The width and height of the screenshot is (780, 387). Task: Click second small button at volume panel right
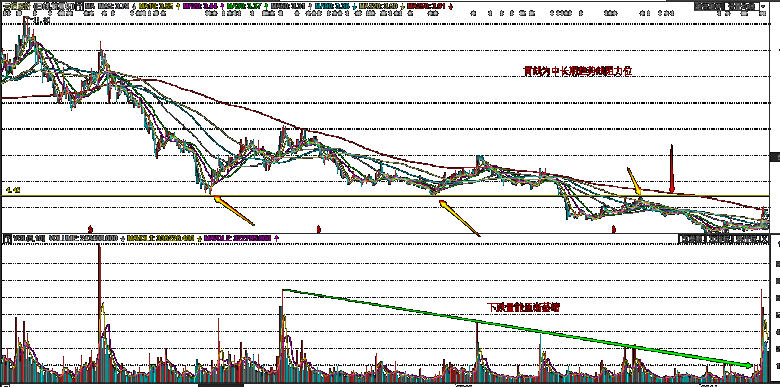719,239
